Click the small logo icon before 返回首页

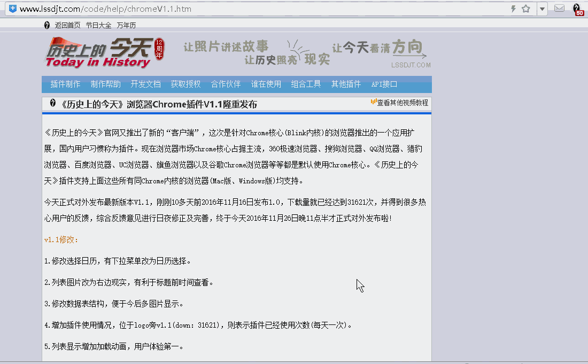pyautogui.click(x=47, y=25)
